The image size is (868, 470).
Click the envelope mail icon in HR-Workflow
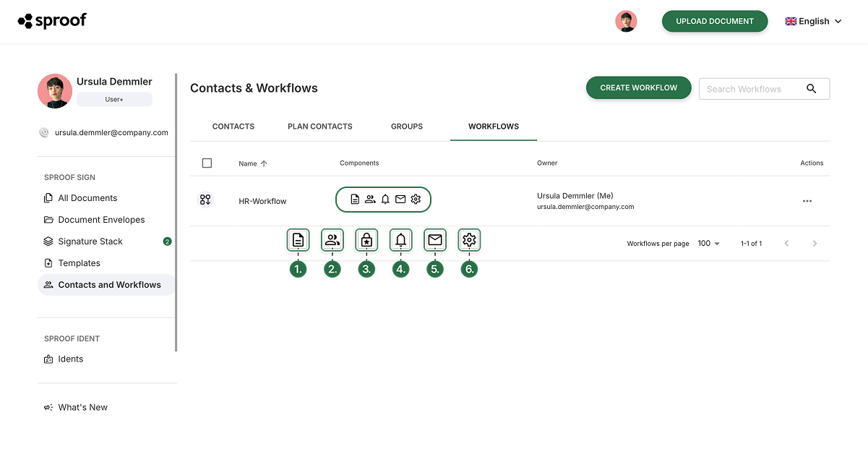[x=400, y=200]
